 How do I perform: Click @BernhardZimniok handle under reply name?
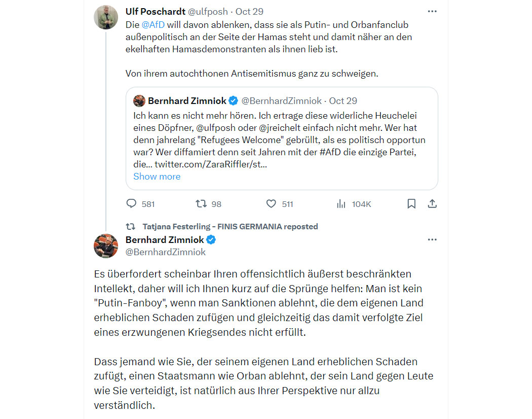click(166, 252)
